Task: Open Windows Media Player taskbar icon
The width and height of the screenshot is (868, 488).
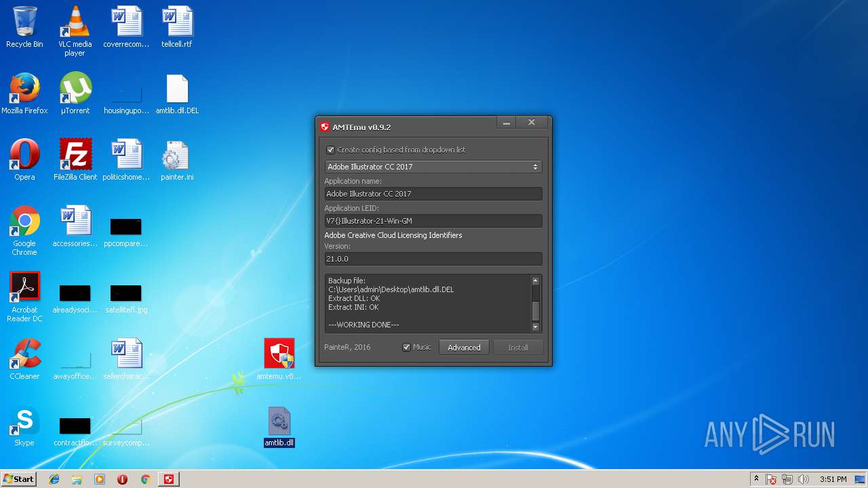Action: click(100, 479)
